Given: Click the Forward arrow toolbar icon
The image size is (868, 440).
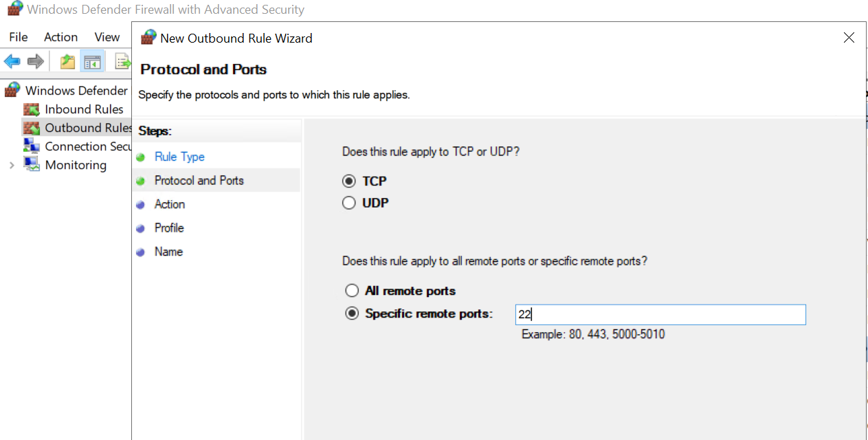Looking at the screenshot, I should pyautogui.click(x=36, y=62).
